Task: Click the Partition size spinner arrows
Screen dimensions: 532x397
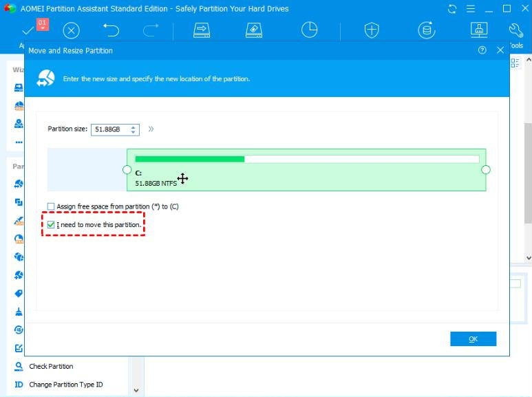Action: (134, 129)
